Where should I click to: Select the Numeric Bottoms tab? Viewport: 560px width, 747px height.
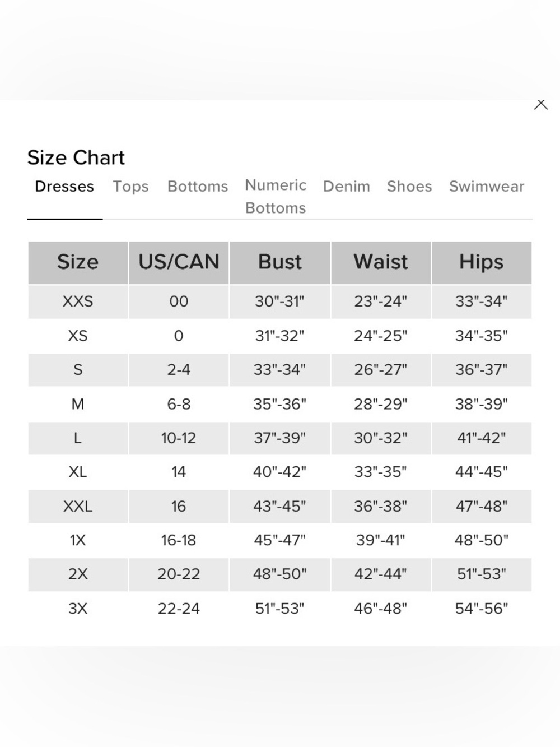(x=276, y=197)
